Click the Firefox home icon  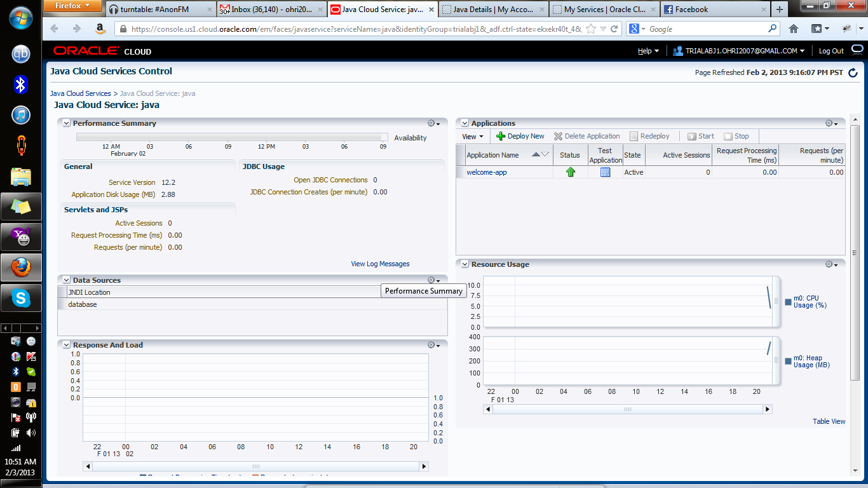(x=794, y=29)
